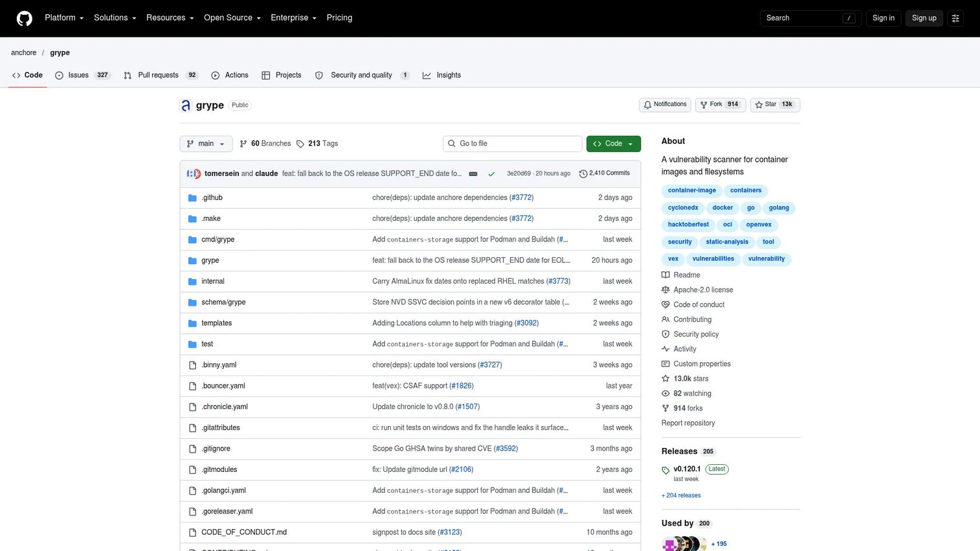
Task: Select the container-image topic tag
Action: click(x=692, y=191)
